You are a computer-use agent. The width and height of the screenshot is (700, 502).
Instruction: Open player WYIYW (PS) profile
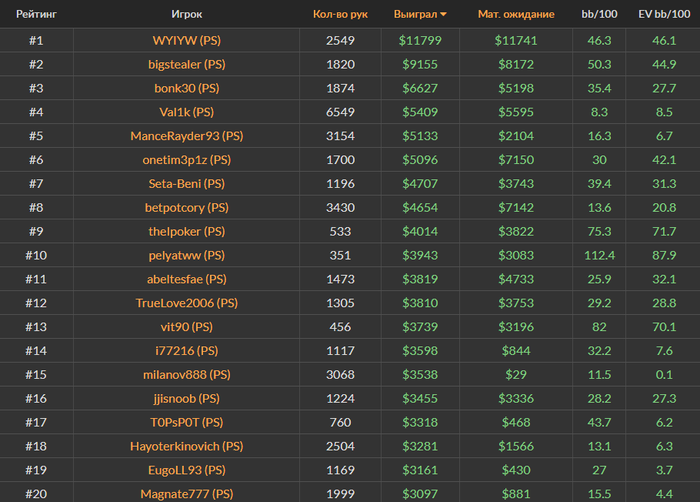186,40
